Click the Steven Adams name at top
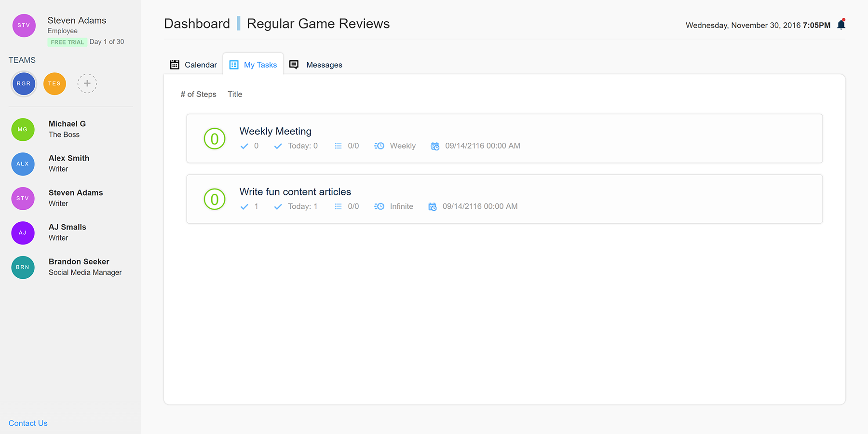Viewport: 868px width, 434px height. (77, 20)
